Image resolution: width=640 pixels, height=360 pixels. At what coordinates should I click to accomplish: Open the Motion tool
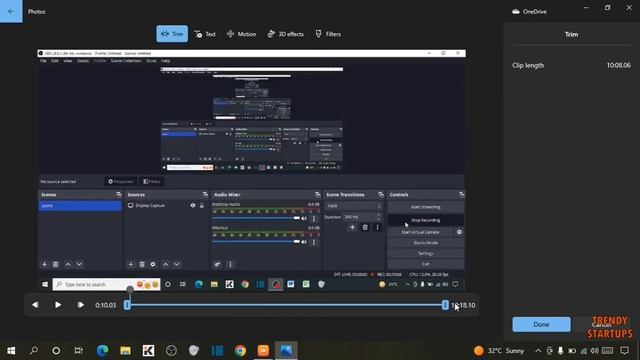[x=241, y=34]
